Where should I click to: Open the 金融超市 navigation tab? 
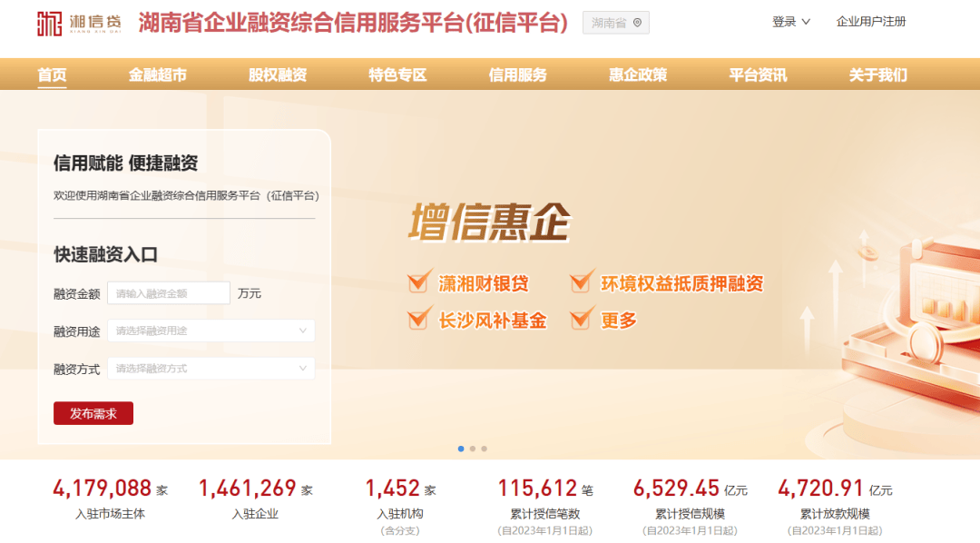pos(158,75)
